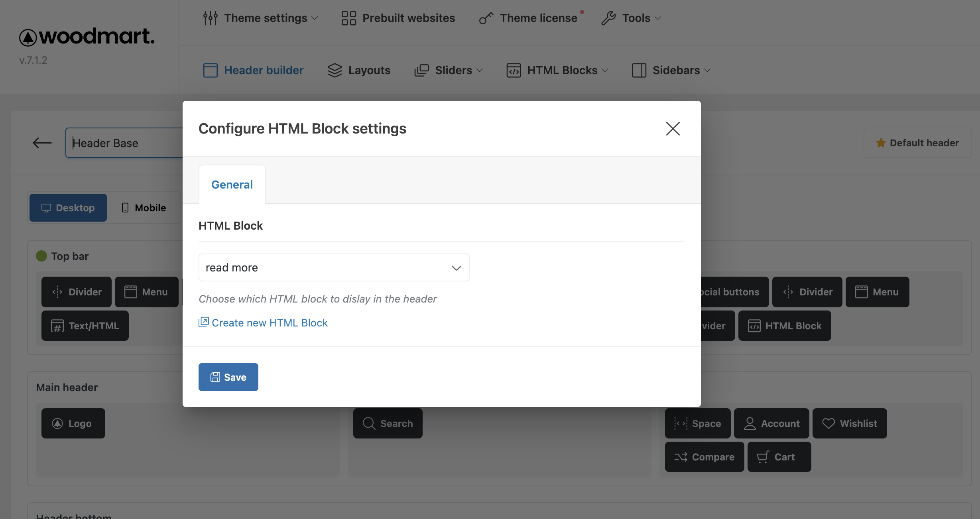Expand the Sidebars menu chevron

707,70
